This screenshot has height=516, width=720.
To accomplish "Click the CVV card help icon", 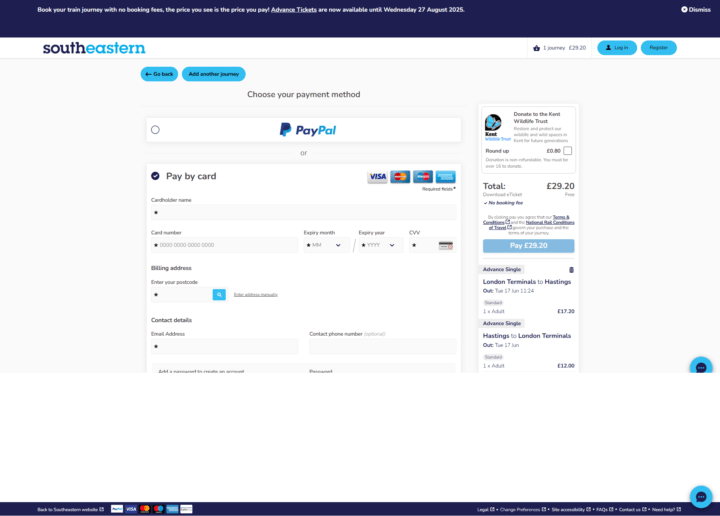I will [445, 246].
